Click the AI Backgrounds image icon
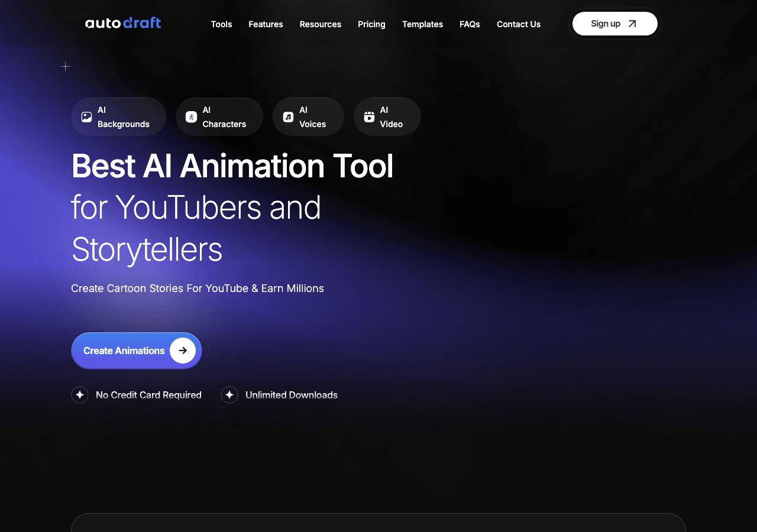Screen dimensions: 757x532 (86, 117)
